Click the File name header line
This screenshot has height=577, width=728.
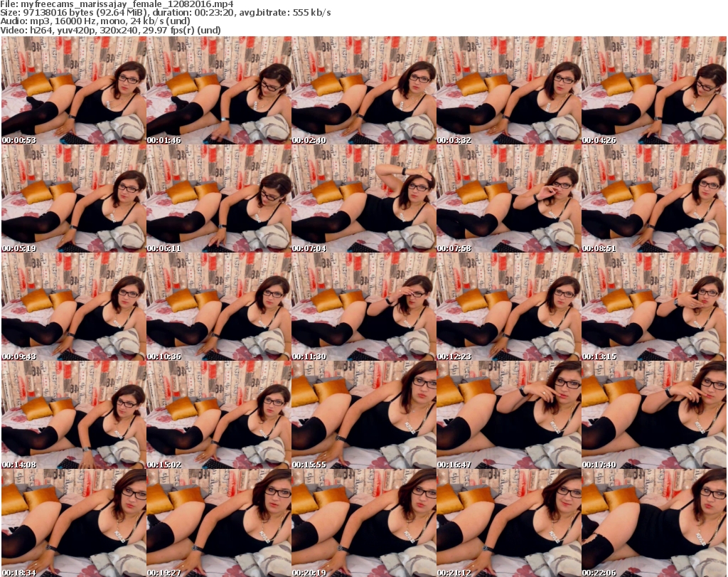(117, 4)
